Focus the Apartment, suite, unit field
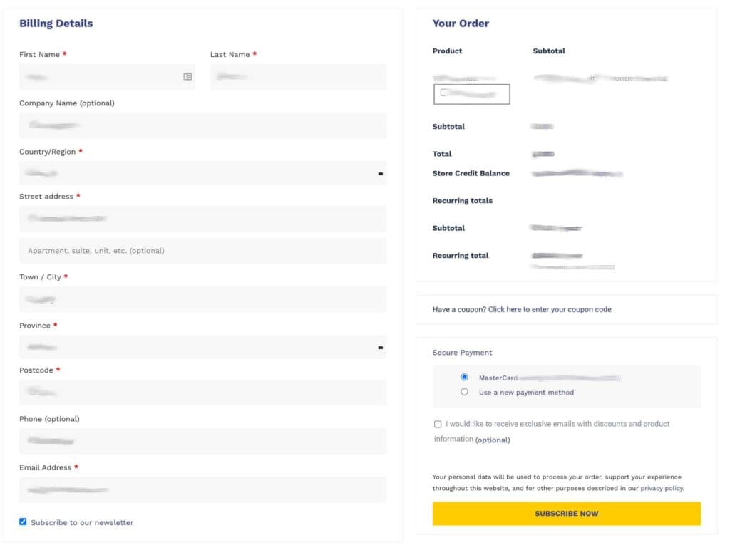This screenshot has width=730, height=560. coord(202,251)
